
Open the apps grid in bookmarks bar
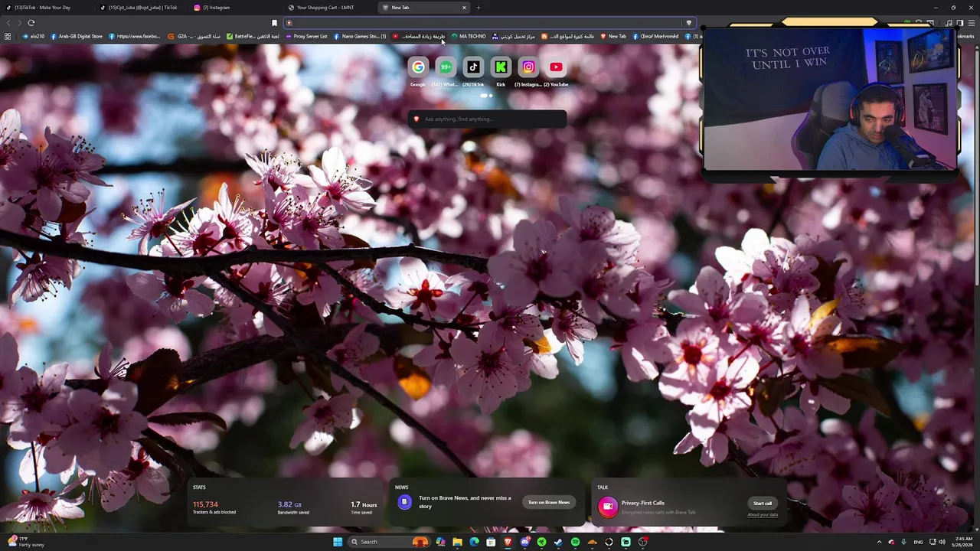8,36
